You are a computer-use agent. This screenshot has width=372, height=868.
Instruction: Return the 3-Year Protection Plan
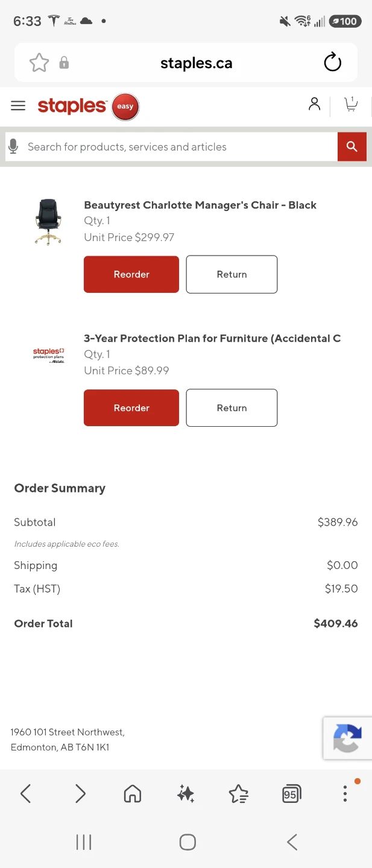pyautogui.click(x=232, y=408)
